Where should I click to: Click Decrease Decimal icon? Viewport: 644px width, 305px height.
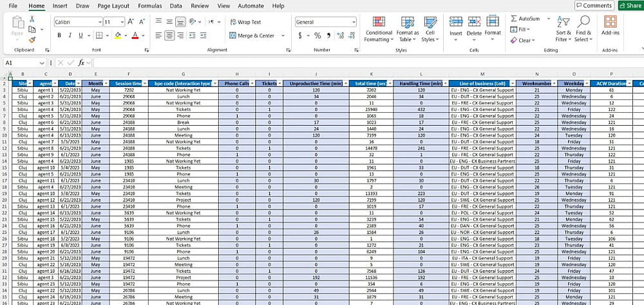tap(351, 35)
